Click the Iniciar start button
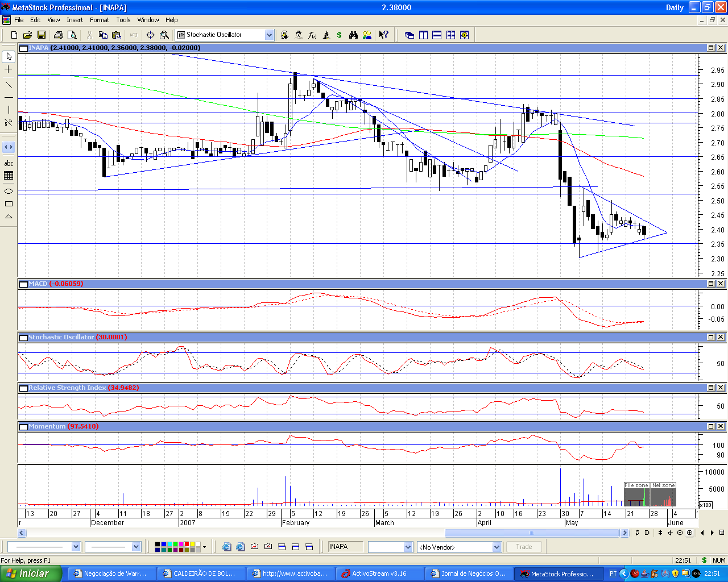This screenshot has height=582, width=728. [30, 573]
